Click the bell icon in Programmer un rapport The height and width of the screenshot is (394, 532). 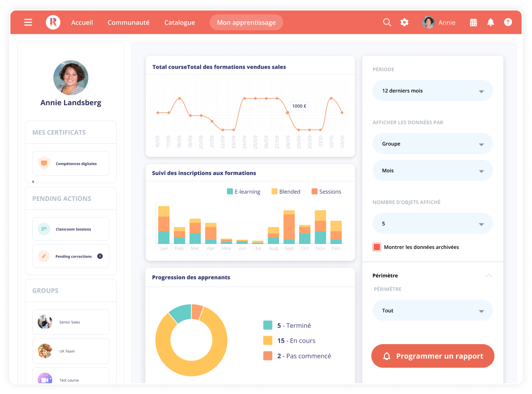tap(387, 356)
